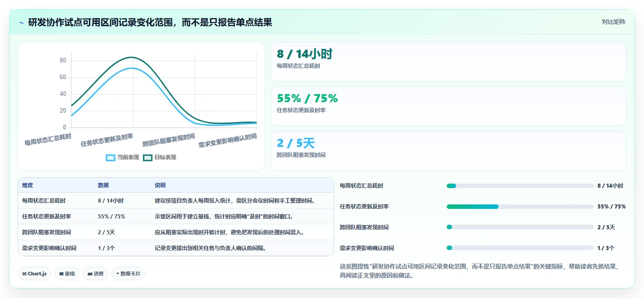The height and width of the screenshot is (298, 644).
Task: Select the 表格 tag chip
Action: 67,274
